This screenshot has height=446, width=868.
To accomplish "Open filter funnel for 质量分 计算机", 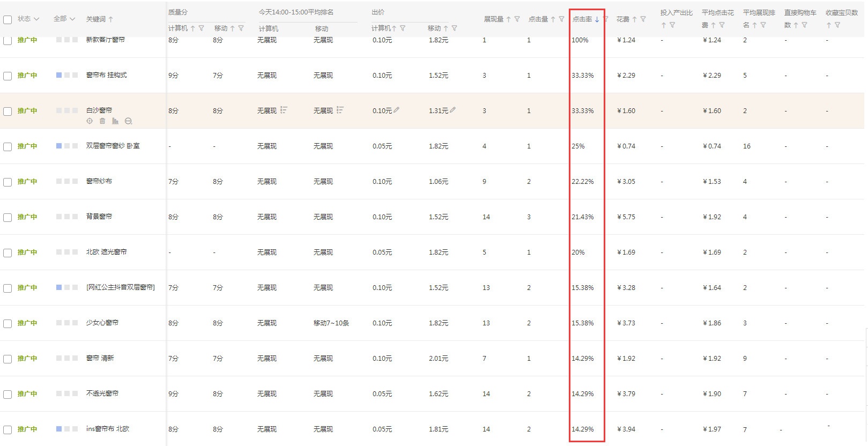I will tap(202, 28).
